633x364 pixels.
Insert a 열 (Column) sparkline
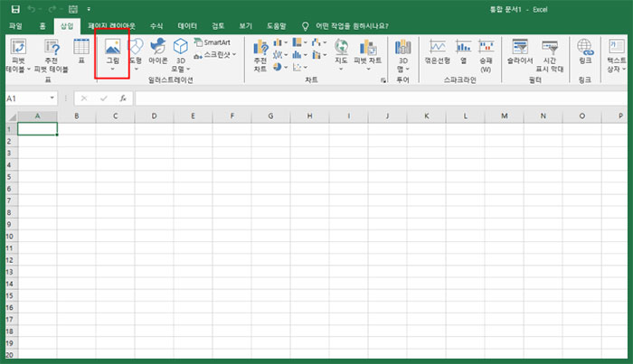[x=463, y=52]
